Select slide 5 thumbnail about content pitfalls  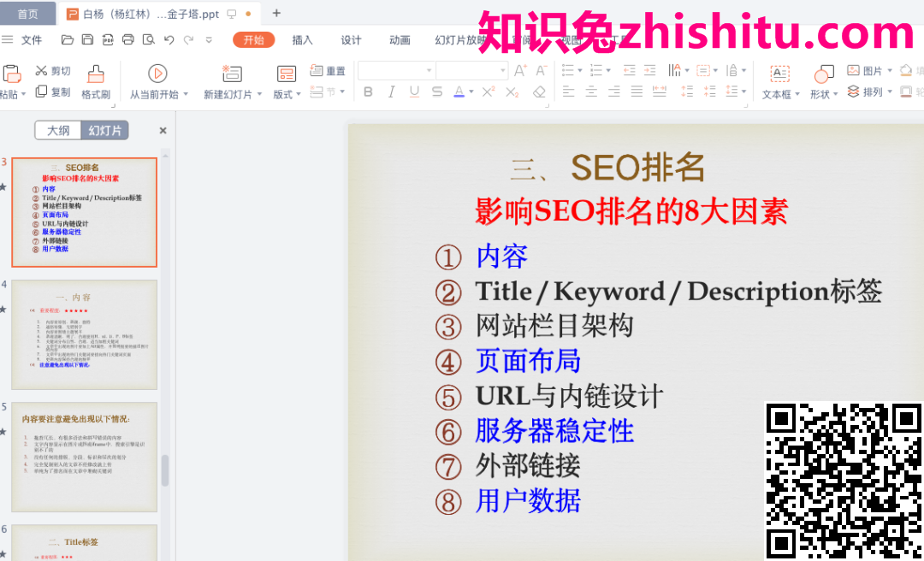(x=84, y=457)
